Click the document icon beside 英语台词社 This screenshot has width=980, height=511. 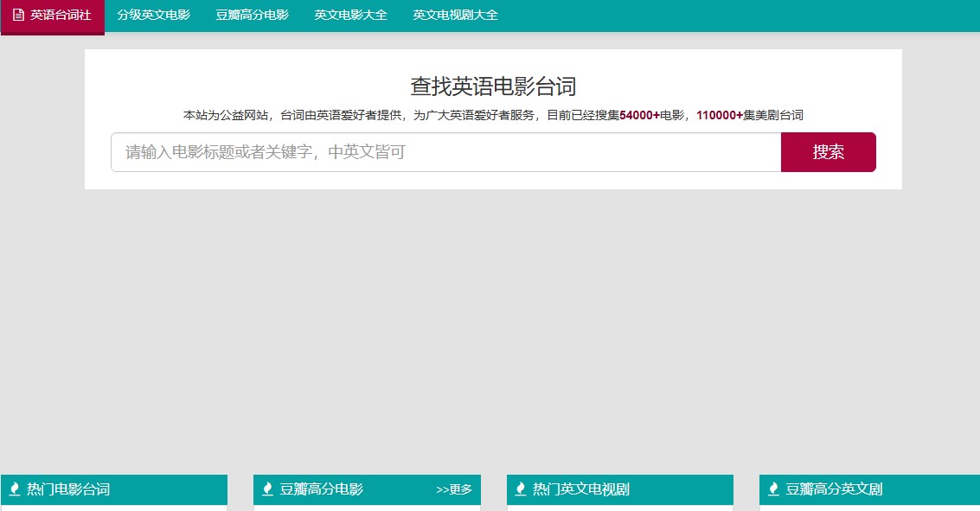(18, 15)
